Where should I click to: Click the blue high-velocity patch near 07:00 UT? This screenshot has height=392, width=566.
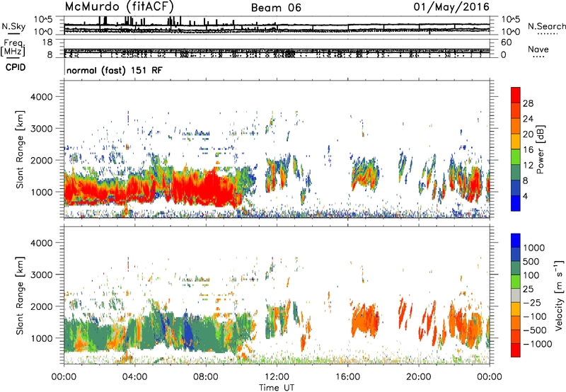click(x=187, y=331)
